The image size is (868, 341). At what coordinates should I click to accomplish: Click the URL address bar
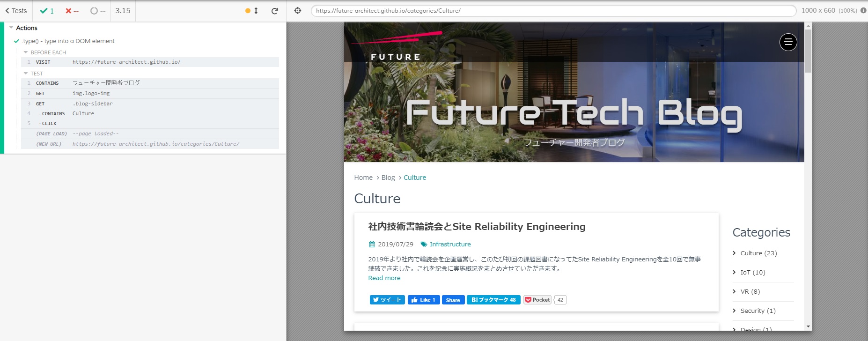(553, 11)
